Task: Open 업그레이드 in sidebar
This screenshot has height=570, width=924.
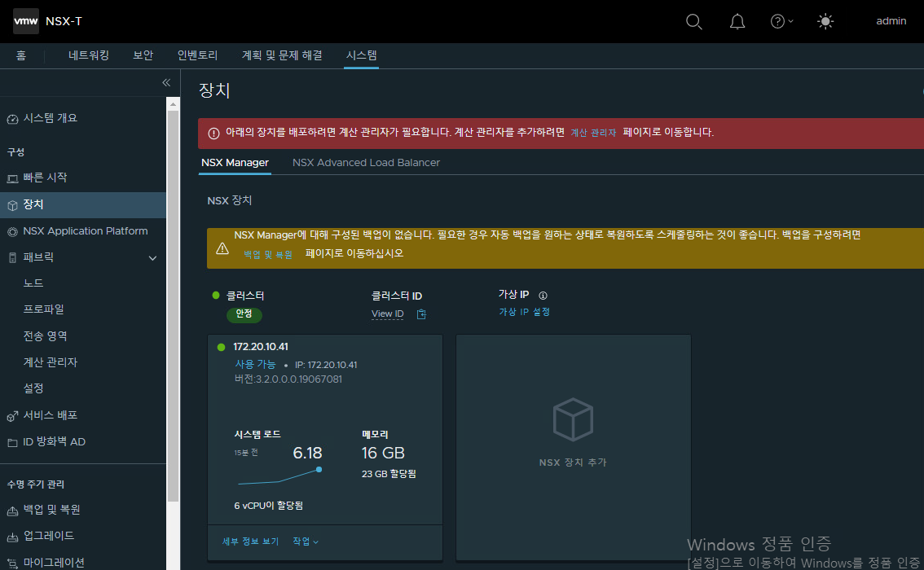Action: point(48,536)
